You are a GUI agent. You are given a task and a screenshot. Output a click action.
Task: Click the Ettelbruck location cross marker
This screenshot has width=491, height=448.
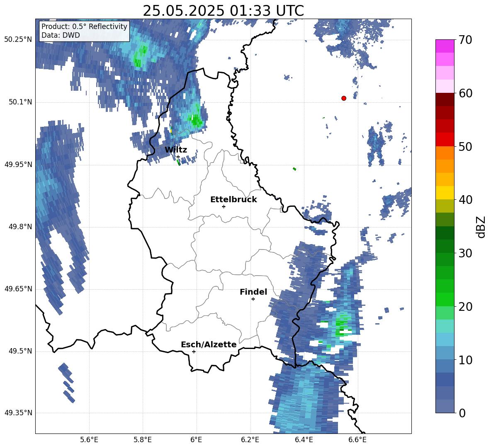[224, 206]
